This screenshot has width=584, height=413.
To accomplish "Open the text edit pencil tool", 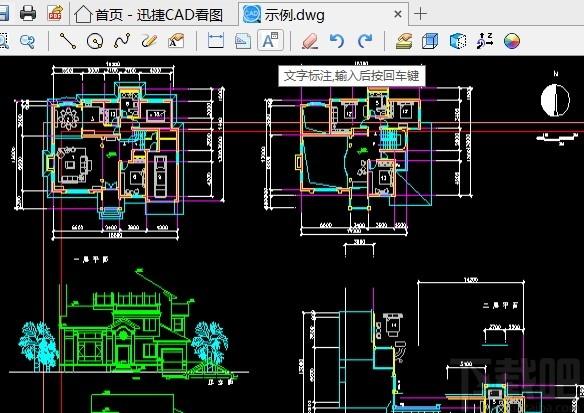I will click(176, 41).
